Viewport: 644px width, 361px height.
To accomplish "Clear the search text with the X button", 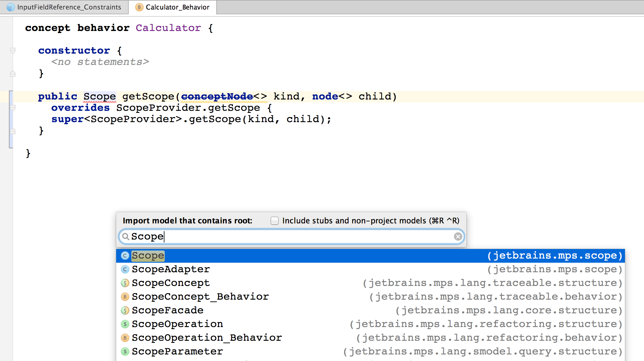I will click(x=458, y=236).
